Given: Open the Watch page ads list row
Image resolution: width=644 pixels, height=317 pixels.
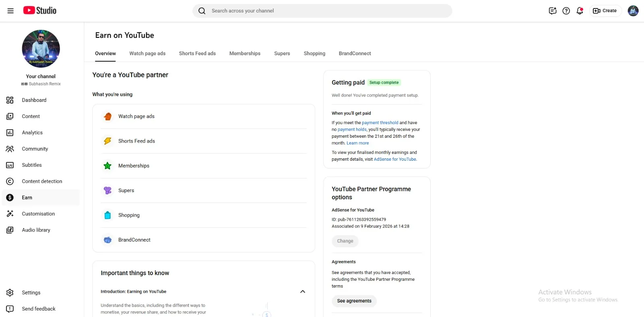Looking at the screenshot, I should (204, 116).
